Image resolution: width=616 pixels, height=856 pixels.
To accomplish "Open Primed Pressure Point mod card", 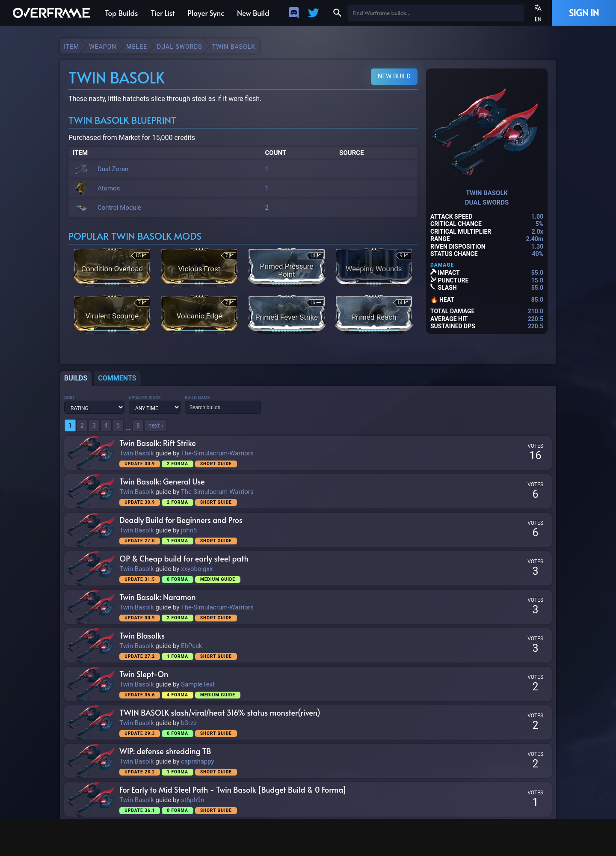I will (x=287, y=267).
